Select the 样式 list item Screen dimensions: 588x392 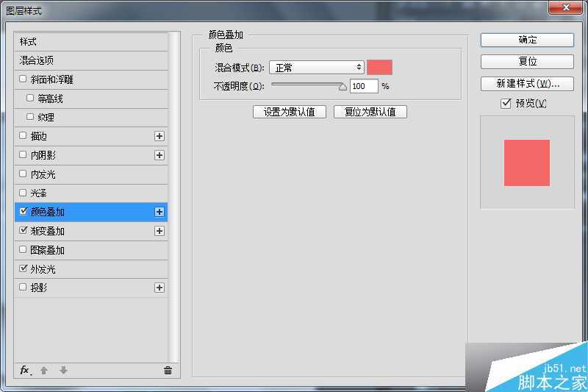click(28, 41)
